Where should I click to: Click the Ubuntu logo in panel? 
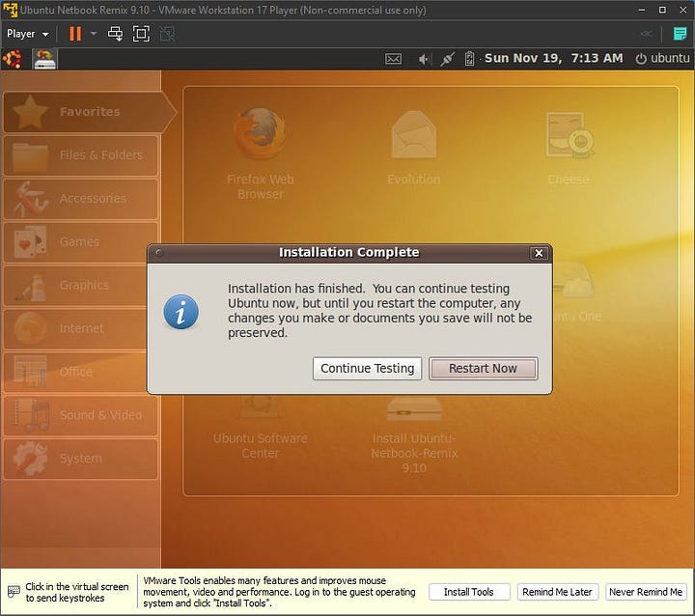pos(12,59)
